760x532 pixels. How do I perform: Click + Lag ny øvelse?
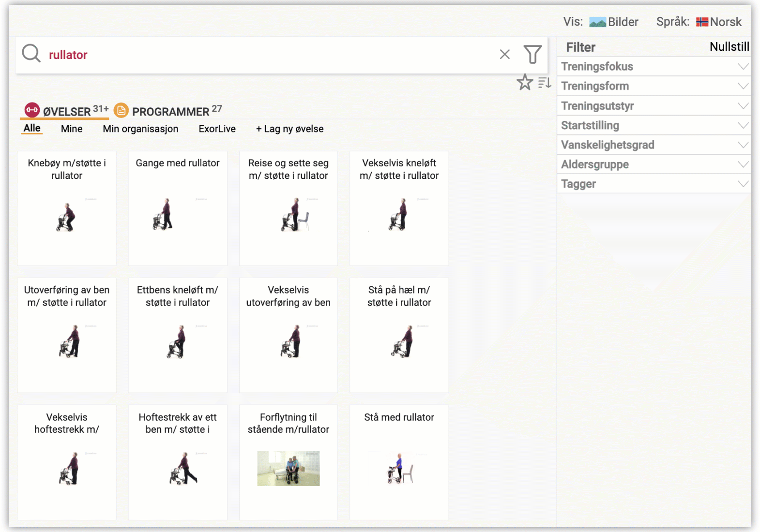coord(289,129)
